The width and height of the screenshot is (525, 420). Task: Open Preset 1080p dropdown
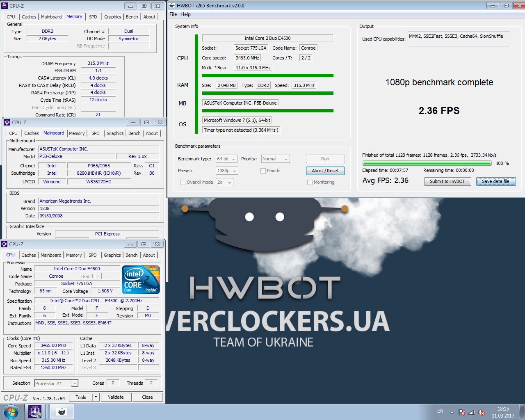click(x=227, y=171)
